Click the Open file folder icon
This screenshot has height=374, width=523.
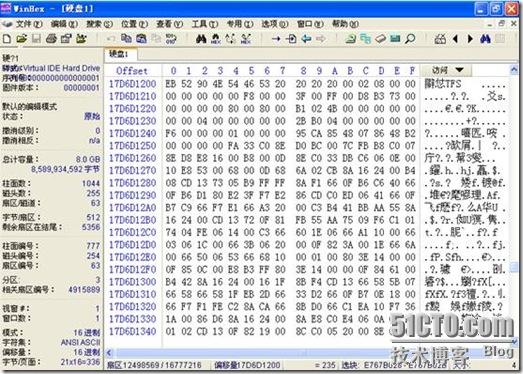coord(22,39)
